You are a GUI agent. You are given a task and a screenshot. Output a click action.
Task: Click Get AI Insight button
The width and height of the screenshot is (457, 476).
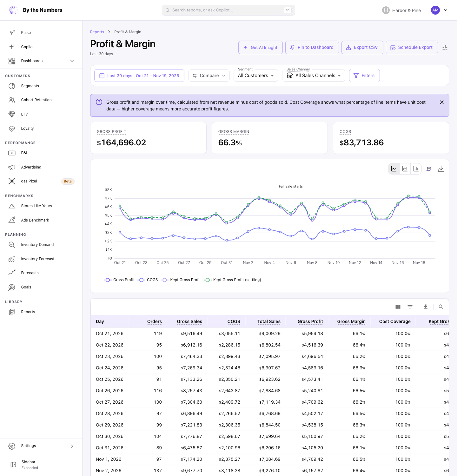(x=261, y=47)
